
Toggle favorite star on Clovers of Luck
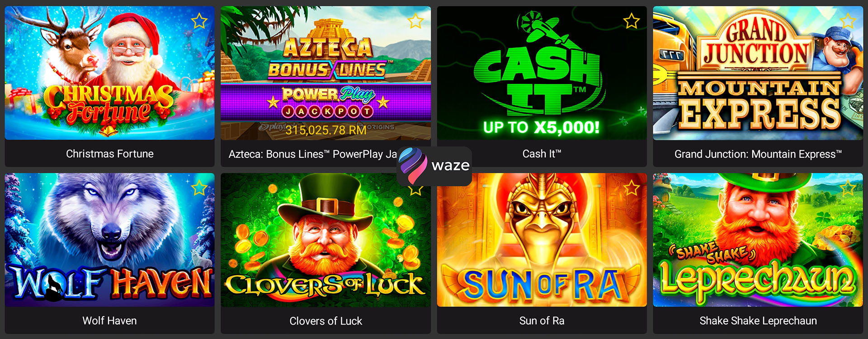(415, 189)
